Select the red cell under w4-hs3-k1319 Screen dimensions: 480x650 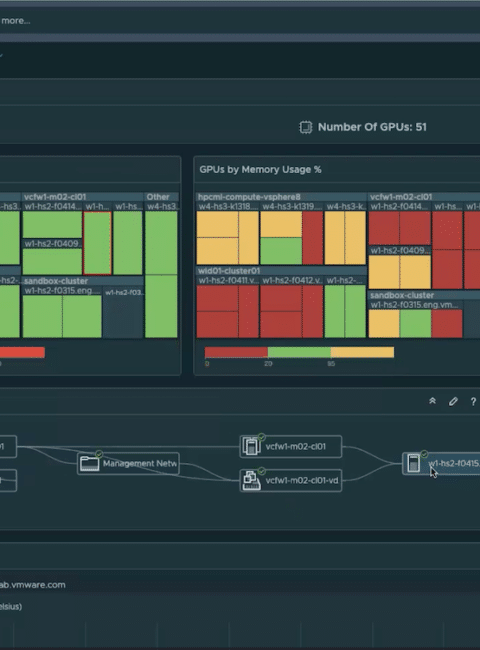[313, 238]
